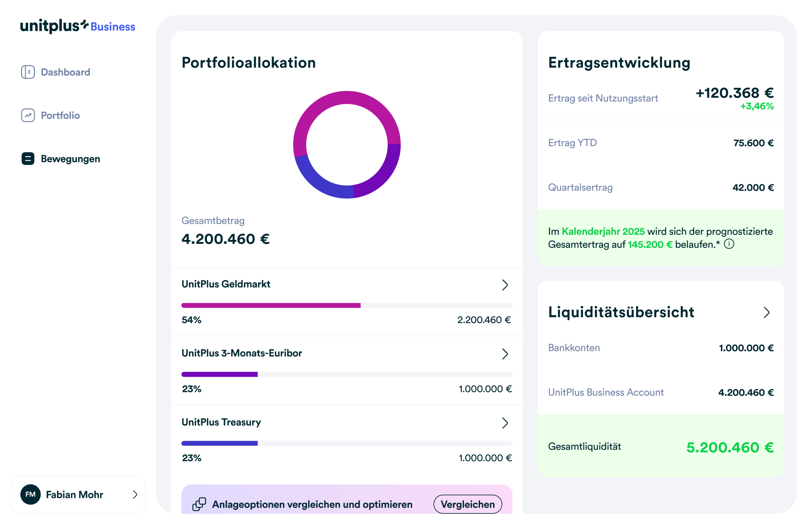The height and width of the screenshot is (529, 812).
Task: Click the Ertrag YTD label
Action: 573,143
